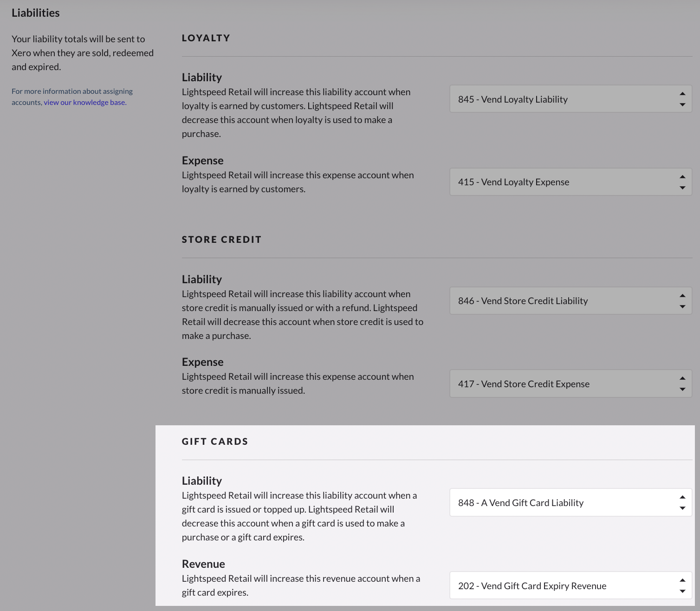The image size is (700, 611).
Task: Open the 417 - Vend Store Credit Expense dropdown
Action: (x=570, y=383)
